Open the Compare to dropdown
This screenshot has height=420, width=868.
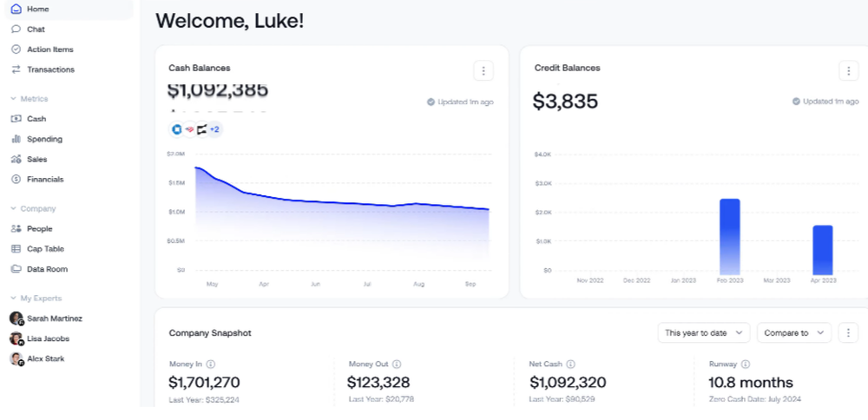click(793, 332)
